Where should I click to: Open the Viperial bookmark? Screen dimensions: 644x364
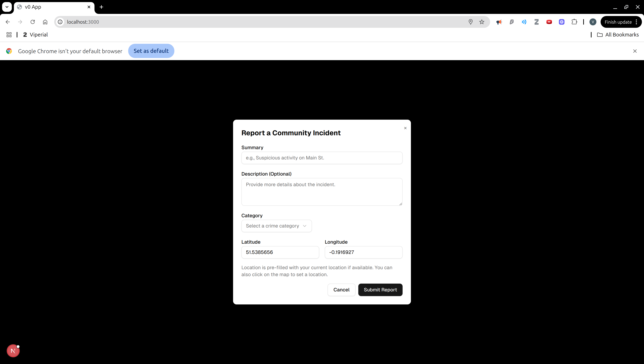35,35
